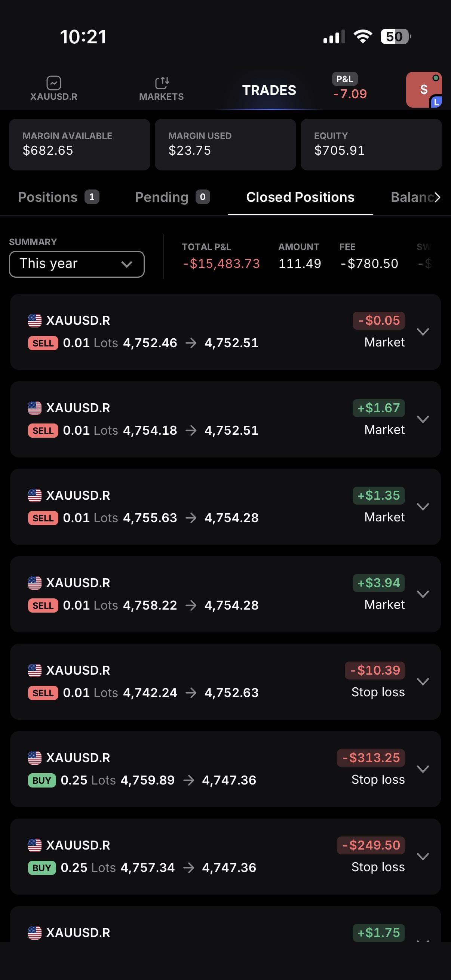Expand the -$0.05 closed trade details
Viewport: 451px width, 980px height.
(423, 332)
